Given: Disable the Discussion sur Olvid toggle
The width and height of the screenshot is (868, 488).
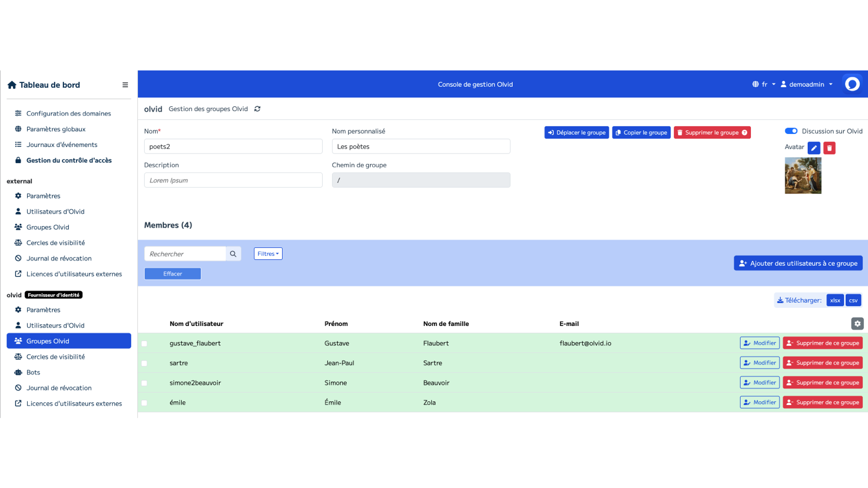Looking at the screenshot, I should 791,131.
